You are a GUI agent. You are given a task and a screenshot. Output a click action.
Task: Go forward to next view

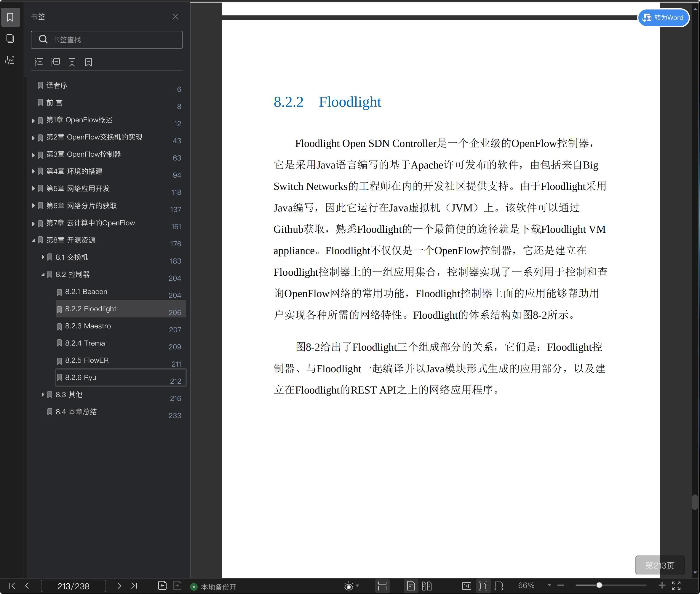click(177, 586)
